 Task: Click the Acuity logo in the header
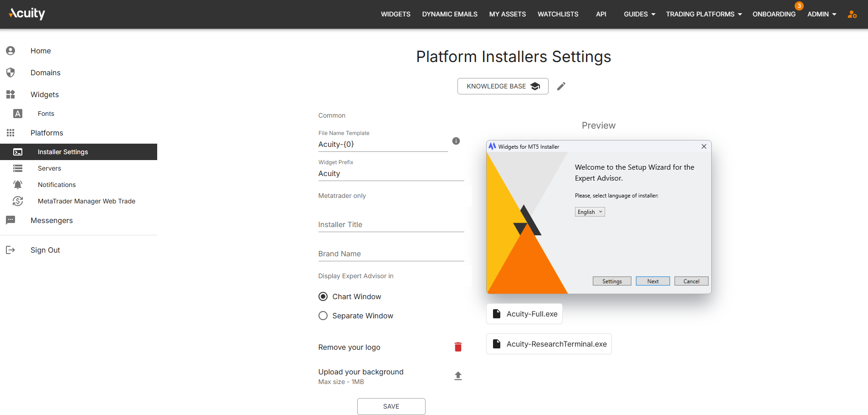(x=27, y=14)
